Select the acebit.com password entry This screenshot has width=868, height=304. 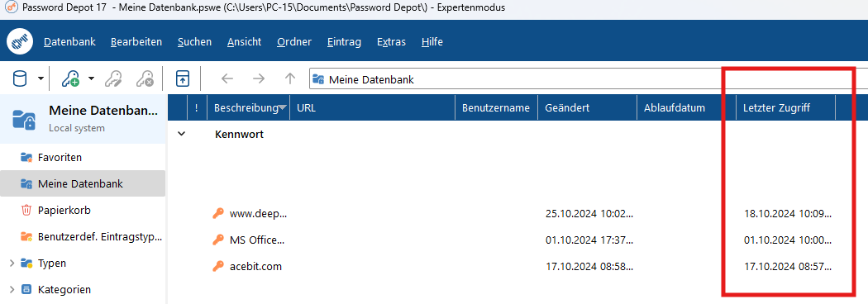[255, 267]
